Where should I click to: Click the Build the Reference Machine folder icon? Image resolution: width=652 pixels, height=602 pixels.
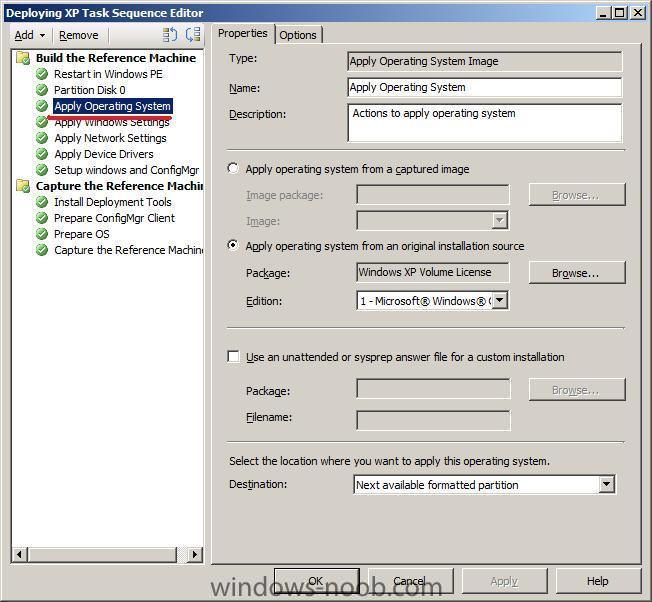click(23, 58)
